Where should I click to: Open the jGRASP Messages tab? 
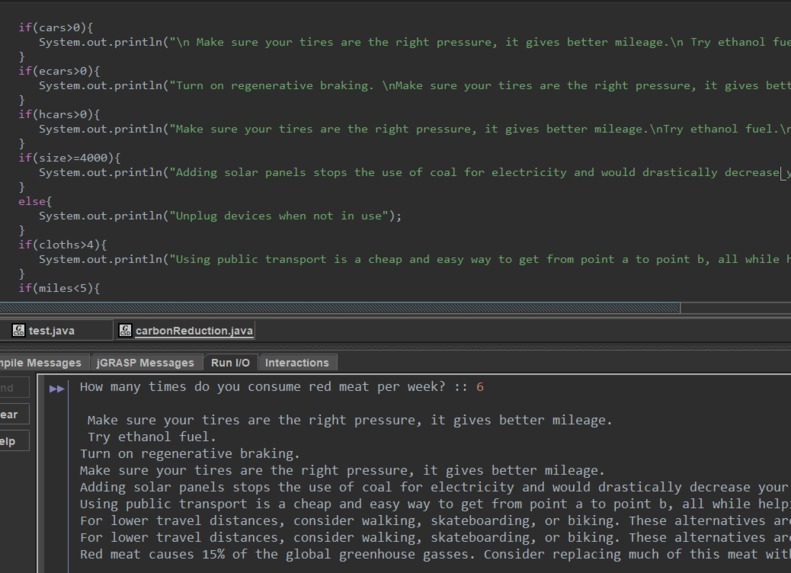coord(145,363)
